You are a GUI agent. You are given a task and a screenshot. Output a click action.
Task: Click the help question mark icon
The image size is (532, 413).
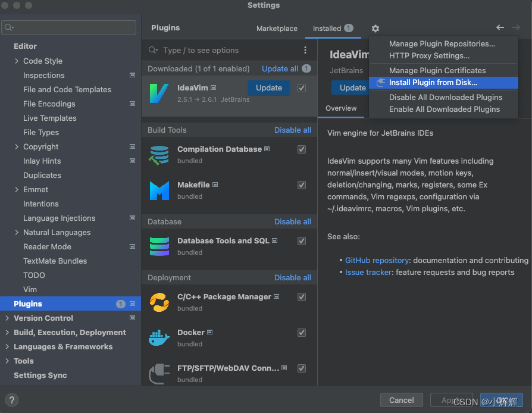pos(11,400)
